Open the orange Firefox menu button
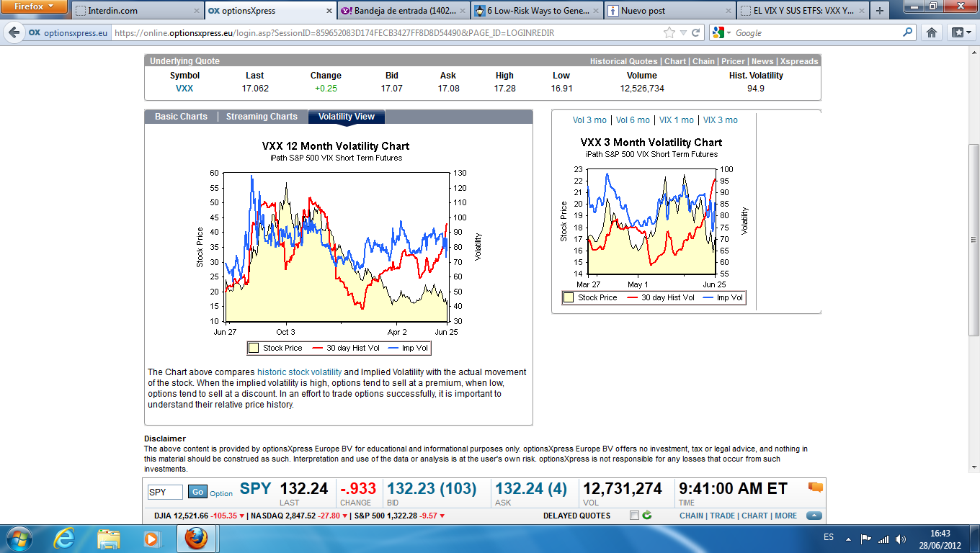The height and width of the screenshot is (553, 980). [34, 6]
